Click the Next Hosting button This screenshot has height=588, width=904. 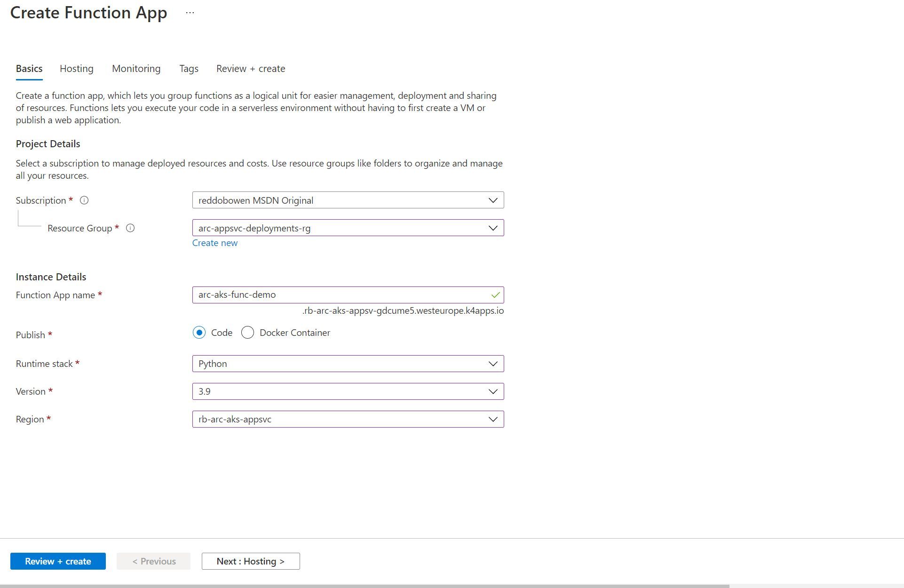coord(250,561)
